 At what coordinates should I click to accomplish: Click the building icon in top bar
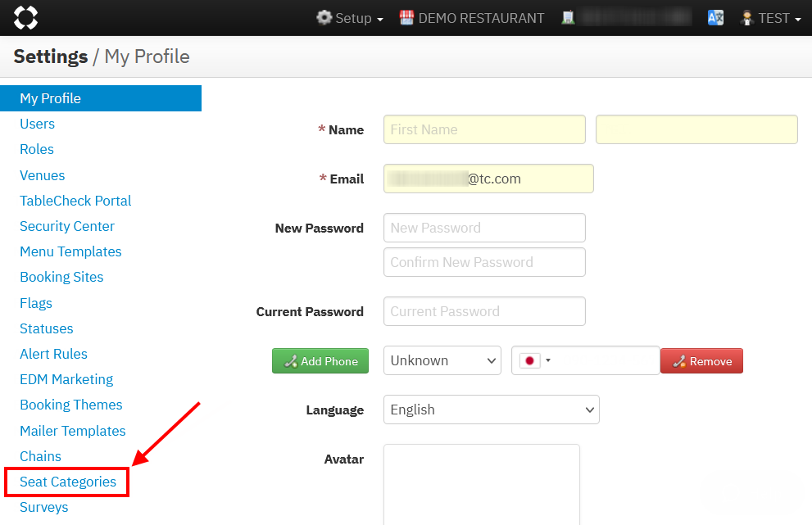pyautogui.click(x=568, y=18)
